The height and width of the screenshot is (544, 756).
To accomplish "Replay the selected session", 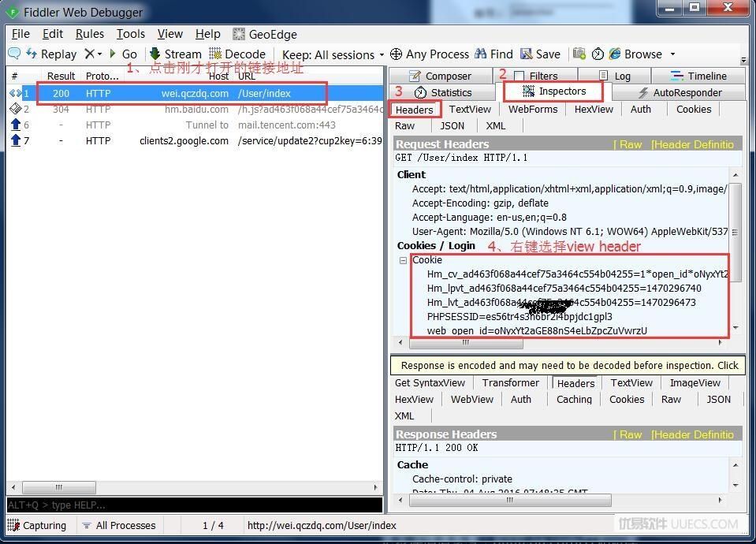I will click(x=51, y=54).
